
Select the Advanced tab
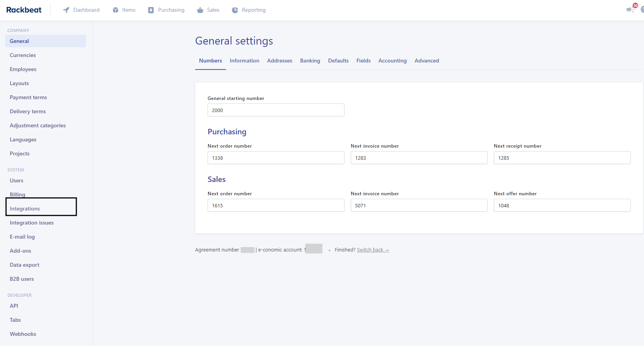[427, 61]
